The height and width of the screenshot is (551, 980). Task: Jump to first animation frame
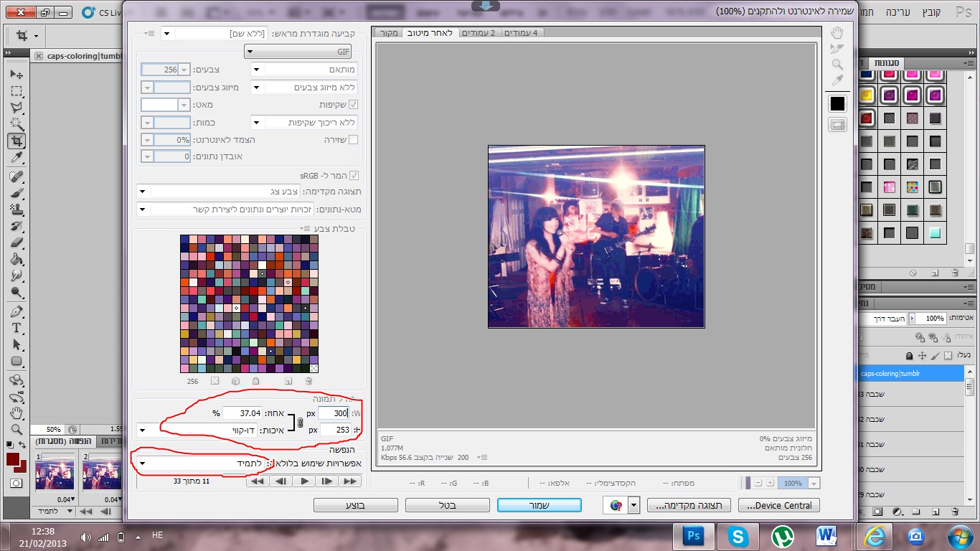click(258, 481)
